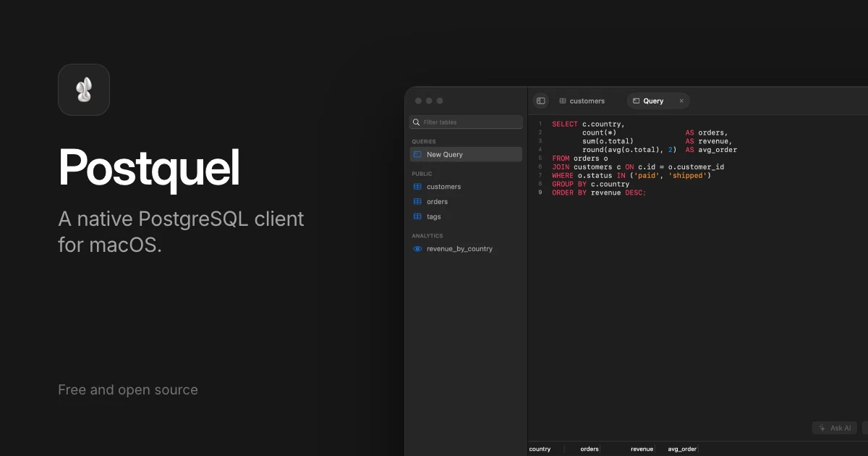Screen dimensions: 868x456
Task: Click the revenue column header in results
Action: coord(642,449)
